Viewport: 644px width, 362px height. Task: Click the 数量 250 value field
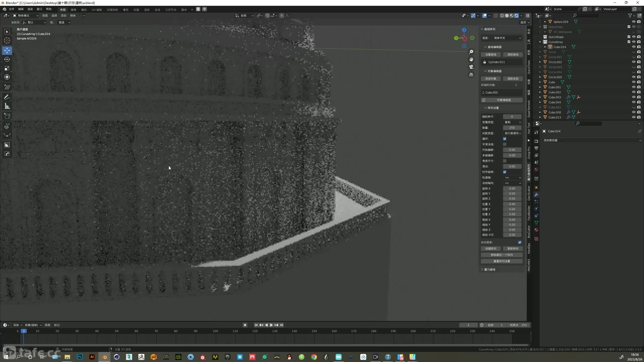click(512, 128)
